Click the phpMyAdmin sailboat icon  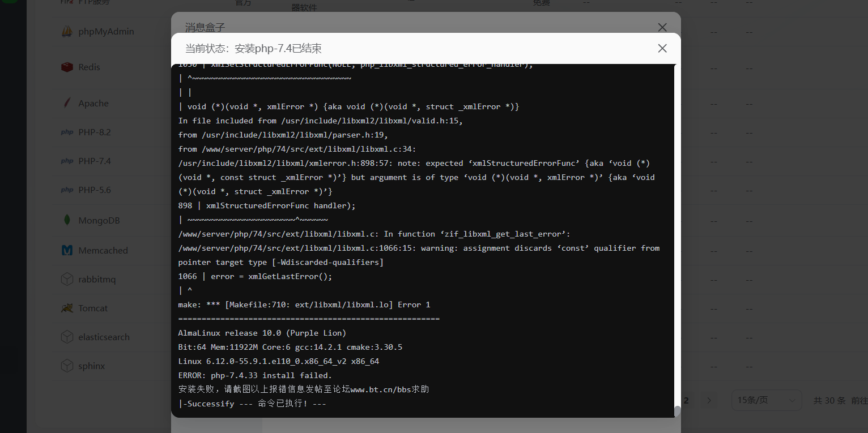(67, 32)
